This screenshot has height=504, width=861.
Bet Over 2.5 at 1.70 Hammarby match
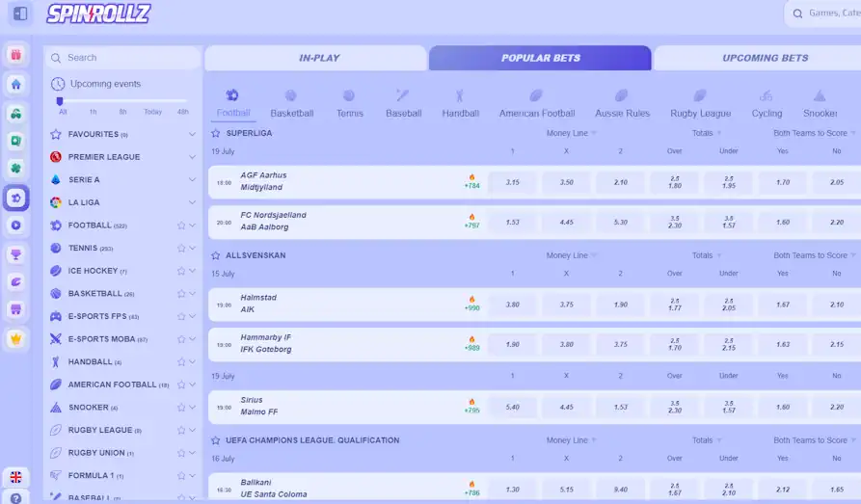coord(675,344)
